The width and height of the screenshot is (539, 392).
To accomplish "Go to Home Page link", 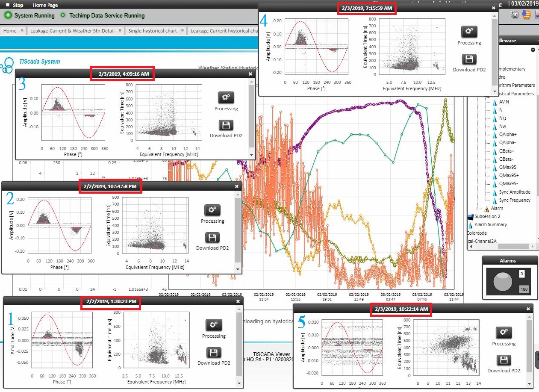I will [x=45, y=5].
